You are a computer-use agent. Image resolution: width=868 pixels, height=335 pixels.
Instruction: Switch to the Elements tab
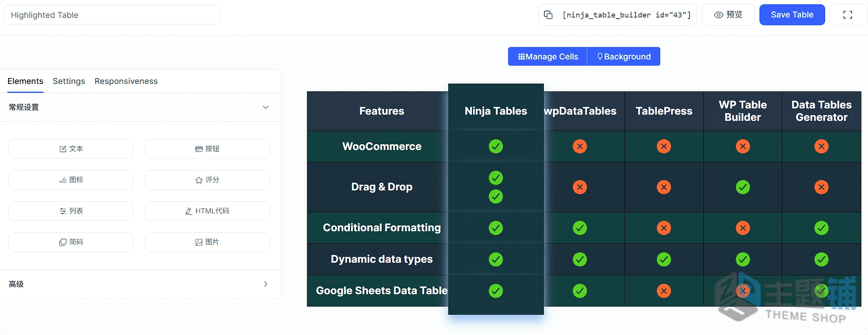(25, 81)
